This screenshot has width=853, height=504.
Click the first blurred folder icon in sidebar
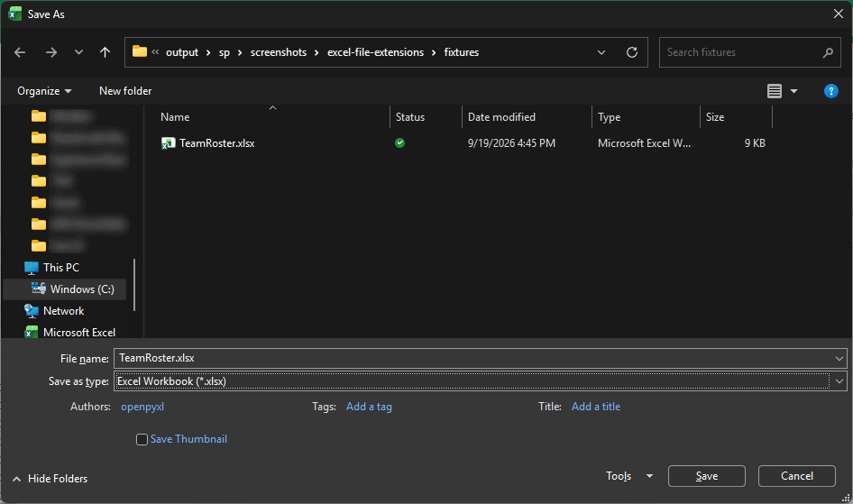pos(39,115)
